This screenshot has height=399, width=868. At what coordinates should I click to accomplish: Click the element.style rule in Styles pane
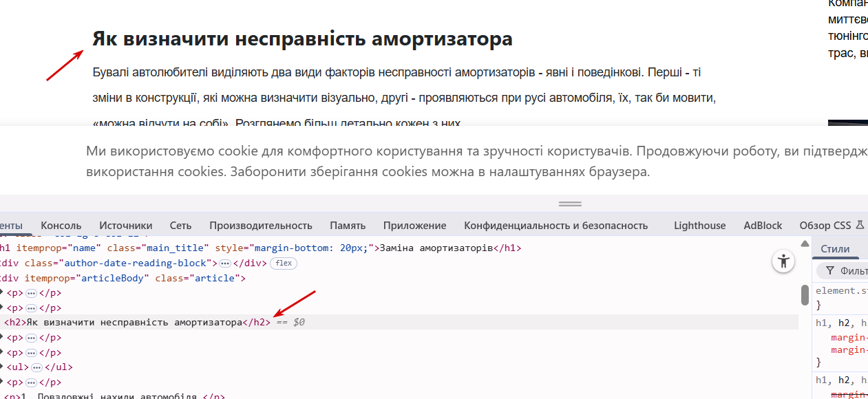click(x=841, y=291)
